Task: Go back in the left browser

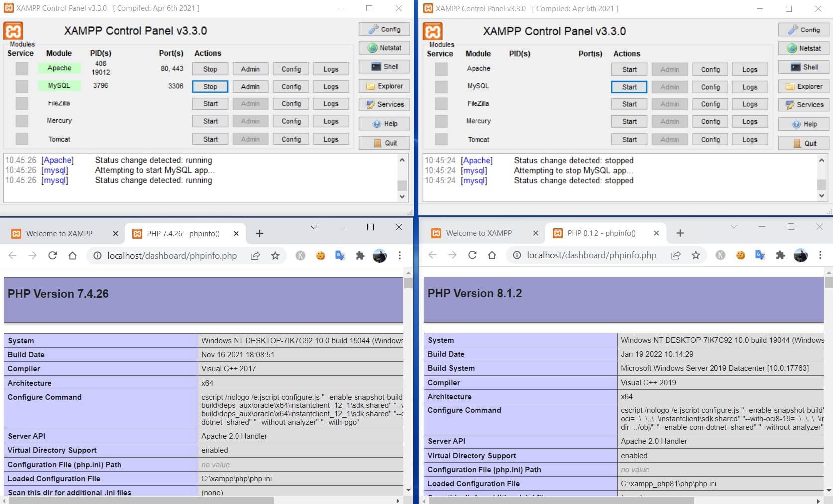Action: point(13,255)
